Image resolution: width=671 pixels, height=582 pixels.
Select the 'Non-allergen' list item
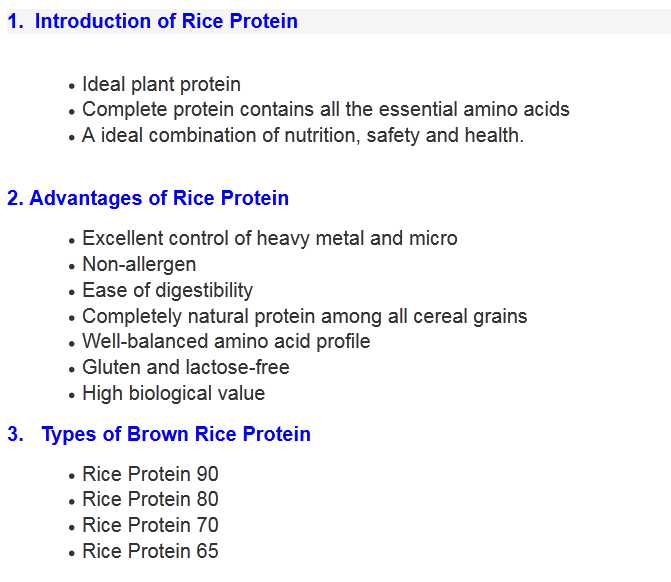[139, 264]
